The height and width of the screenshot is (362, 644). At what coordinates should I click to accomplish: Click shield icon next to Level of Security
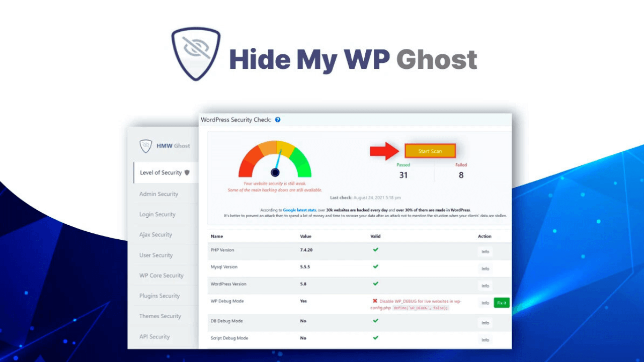pyautogui.click(x=187, y=172)
